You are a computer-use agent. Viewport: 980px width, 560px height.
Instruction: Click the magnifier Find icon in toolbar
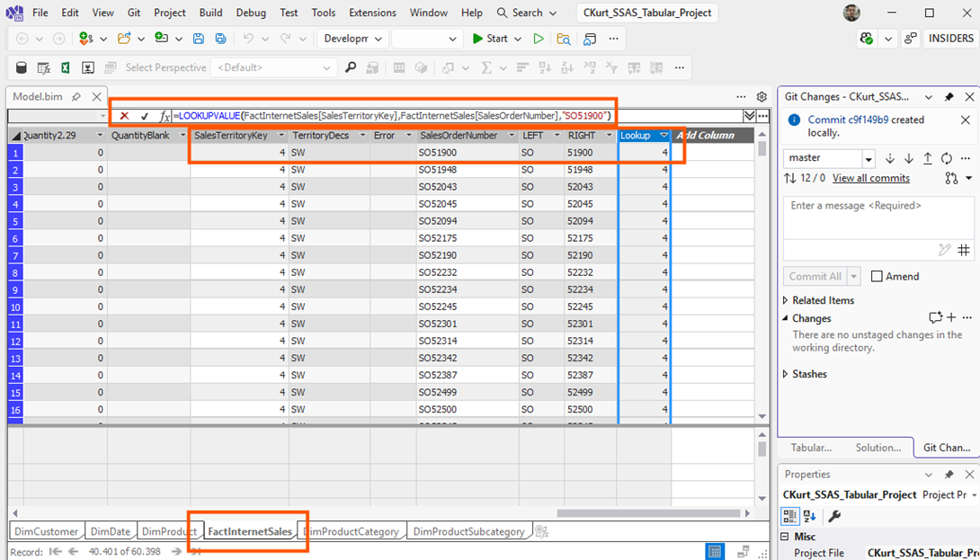351,67
